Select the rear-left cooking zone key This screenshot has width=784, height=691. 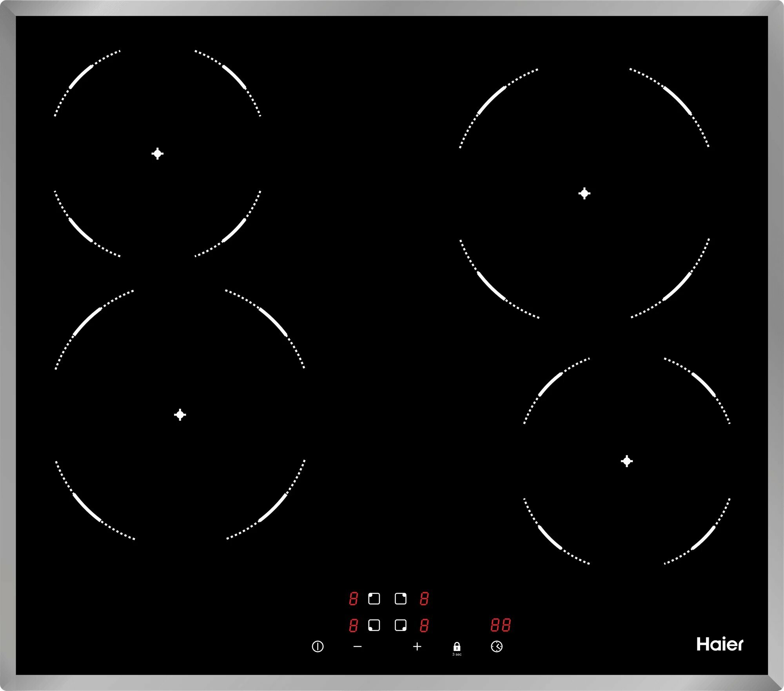[x=374, y=599]
